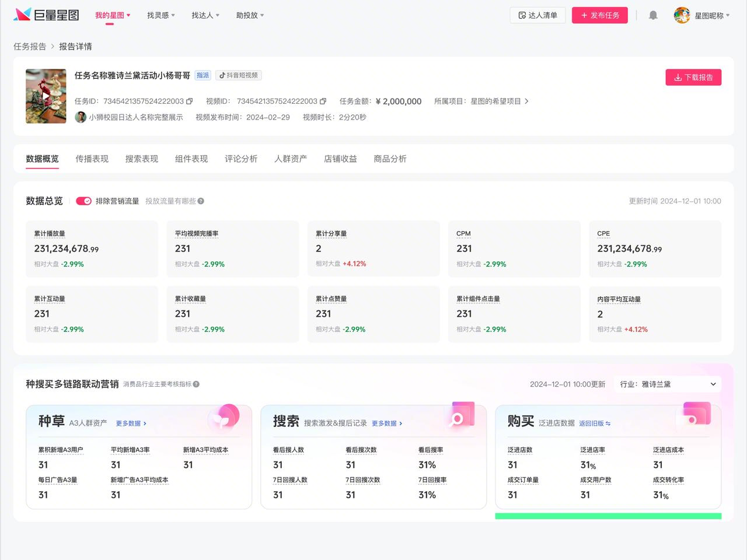Open 更多数据 link in 种草 card
The image size is (747, 560).
point(131,423)
